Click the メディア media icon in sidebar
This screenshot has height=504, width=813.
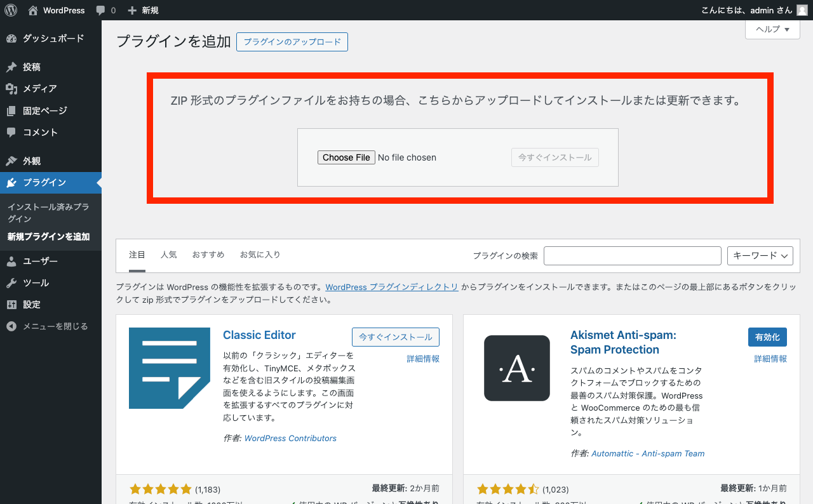11,89
